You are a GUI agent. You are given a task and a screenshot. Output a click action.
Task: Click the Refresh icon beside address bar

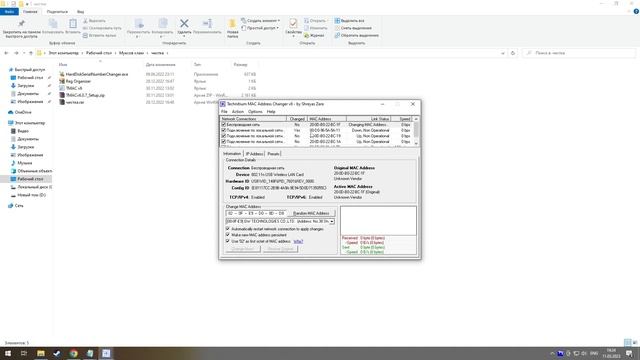[513, 53]
